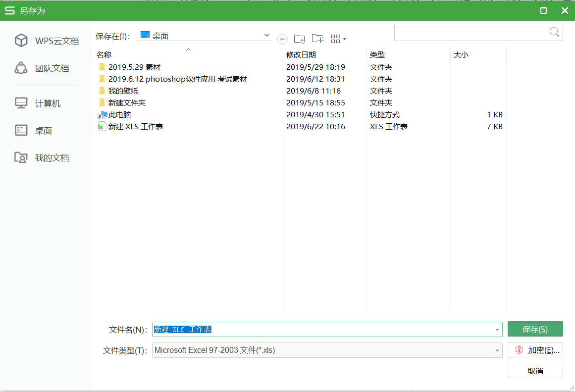
Task: Click the 取消 button
Action: (535, 370)
